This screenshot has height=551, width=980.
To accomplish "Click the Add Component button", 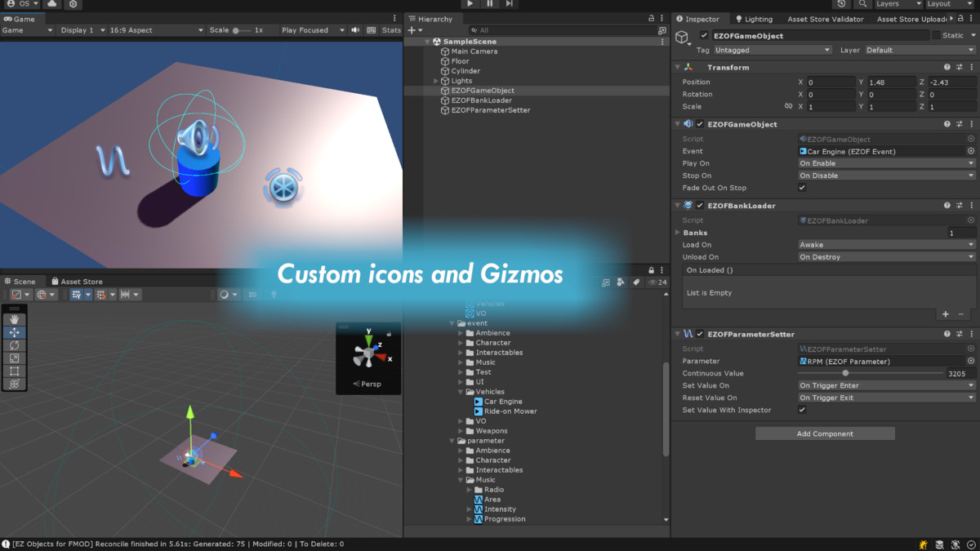I will (x=825, y=433).
